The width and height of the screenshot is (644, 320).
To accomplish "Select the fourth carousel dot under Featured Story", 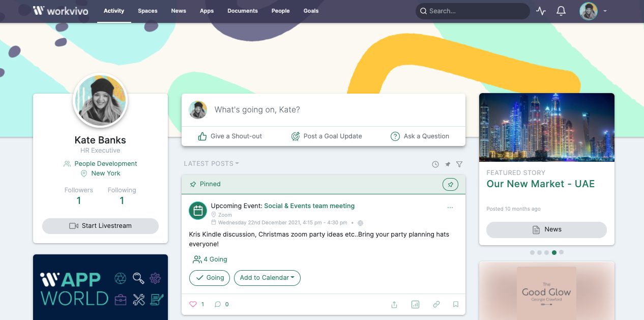I will [554, 252].
